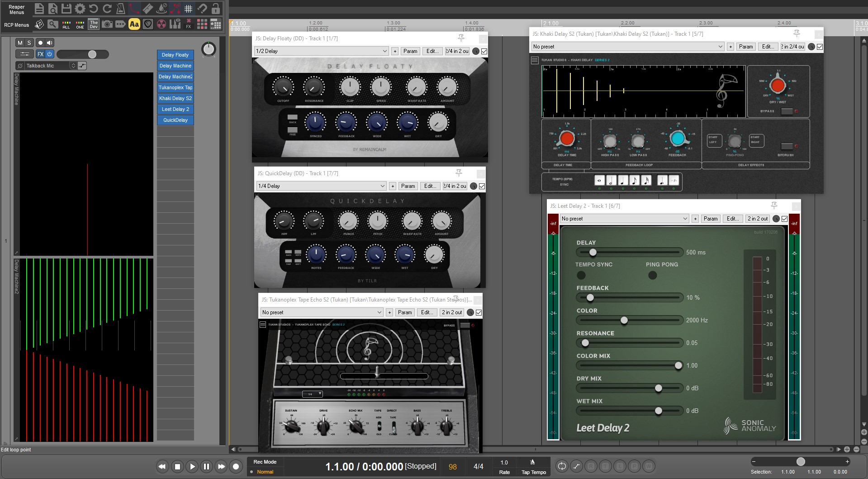Open Delay Floaty 2/4 in 2 out pin selector
This screenshot has height=479, width=868.
point(457,51)
